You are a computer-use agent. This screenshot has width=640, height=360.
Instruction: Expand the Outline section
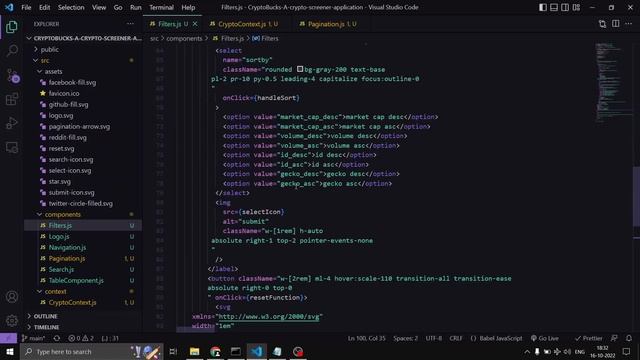pos(45,316)
